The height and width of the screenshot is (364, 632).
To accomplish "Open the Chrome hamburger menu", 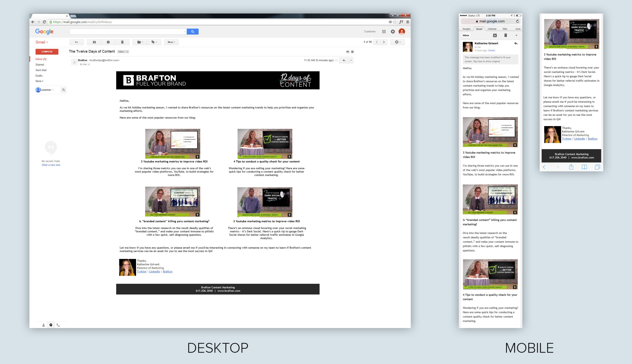I will (408, 22).
